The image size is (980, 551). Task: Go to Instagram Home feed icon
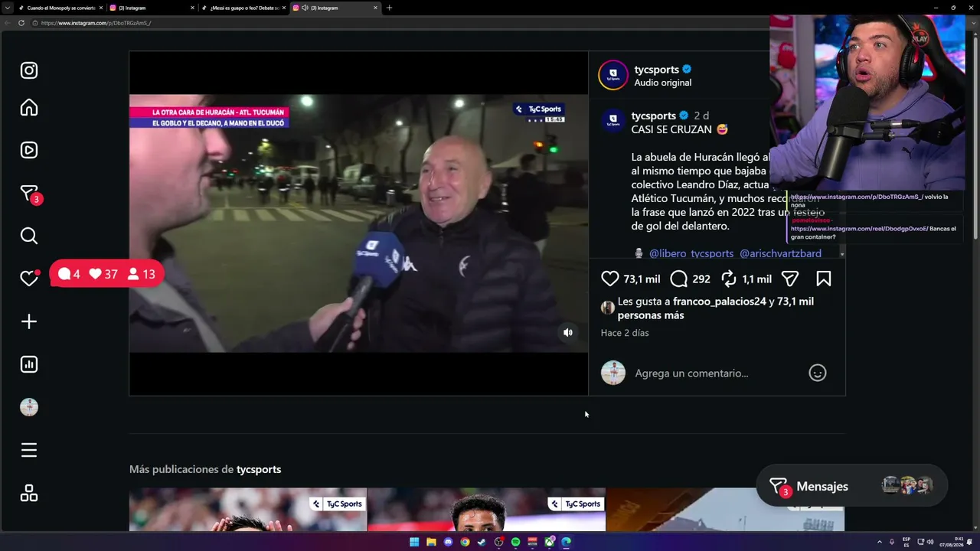tap(29, 108)
